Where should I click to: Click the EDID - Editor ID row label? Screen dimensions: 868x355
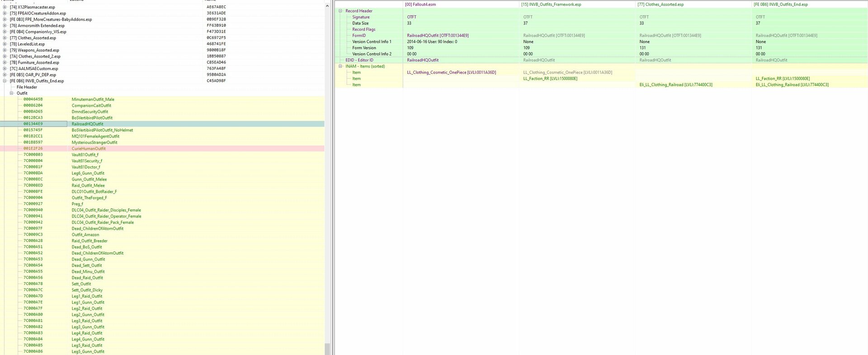click(359, 60)
